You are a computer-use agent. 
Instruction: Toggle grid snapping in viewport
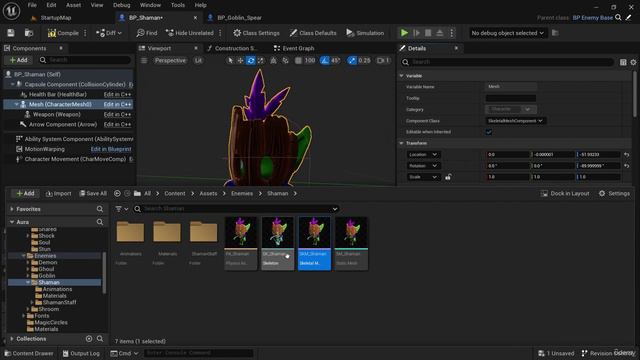(299, 60)
